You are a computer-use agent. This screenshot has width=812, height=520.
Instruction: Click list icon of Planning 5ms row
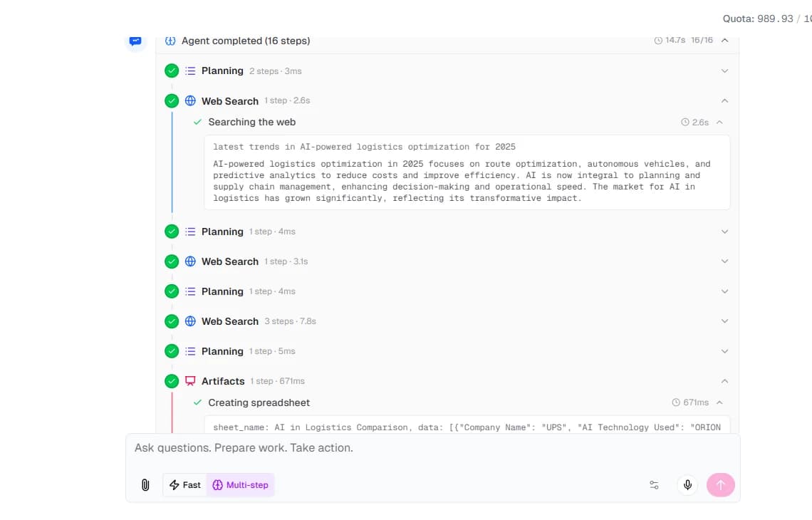[x=190, y=351]
